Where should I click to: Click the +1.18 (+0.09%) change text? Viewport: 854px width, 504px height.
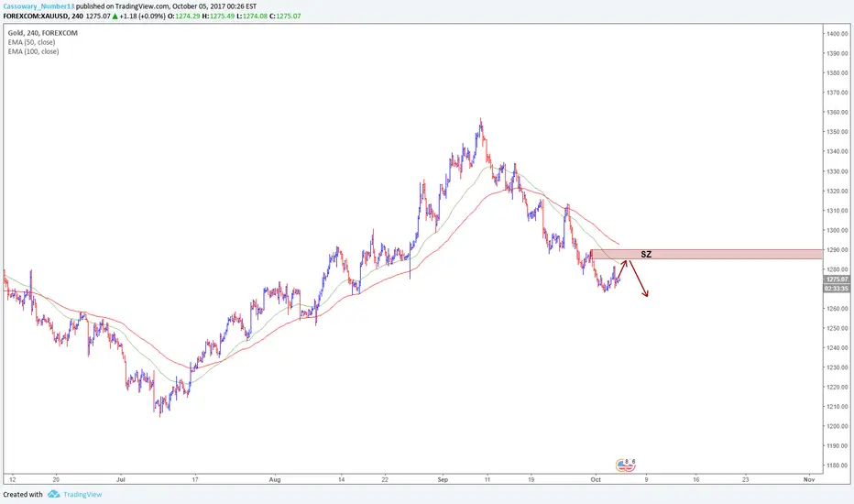[142, 16]
